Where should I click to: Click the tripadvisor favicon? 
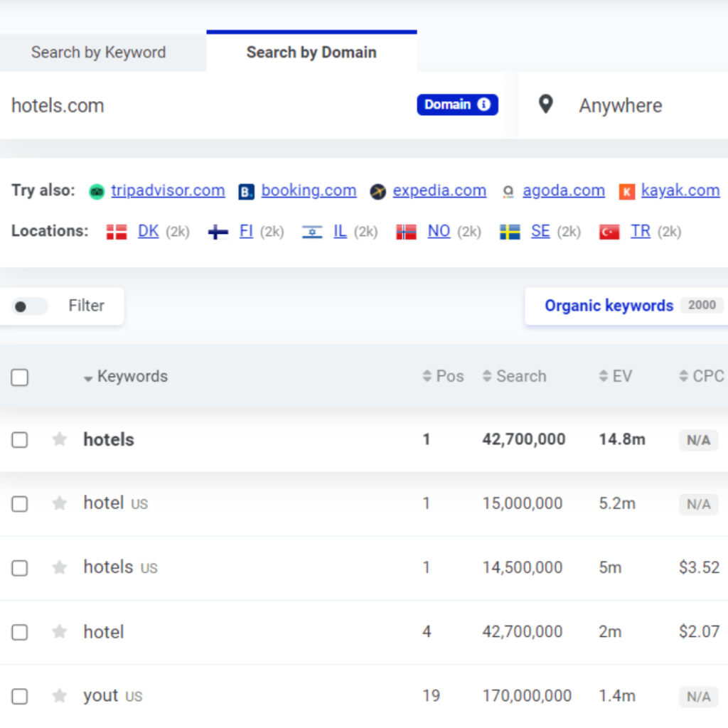[97, 191]
